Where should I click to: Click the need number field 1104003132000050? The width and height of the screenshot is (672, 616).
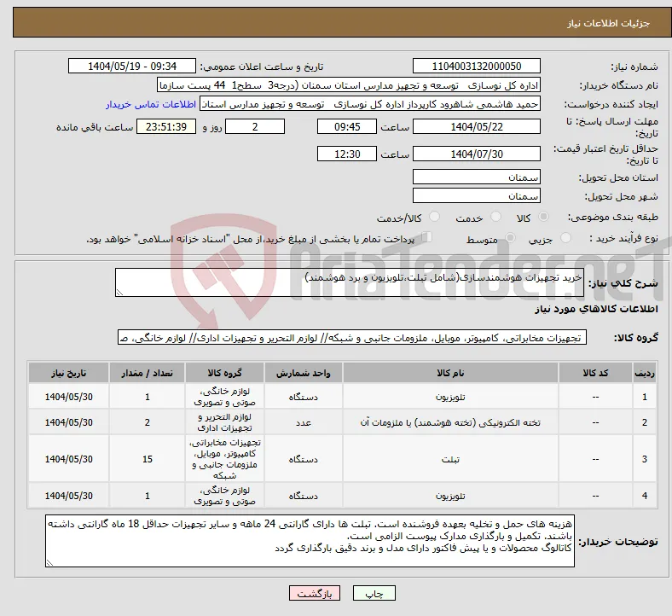pyautogui.click(x=476, y=67)
